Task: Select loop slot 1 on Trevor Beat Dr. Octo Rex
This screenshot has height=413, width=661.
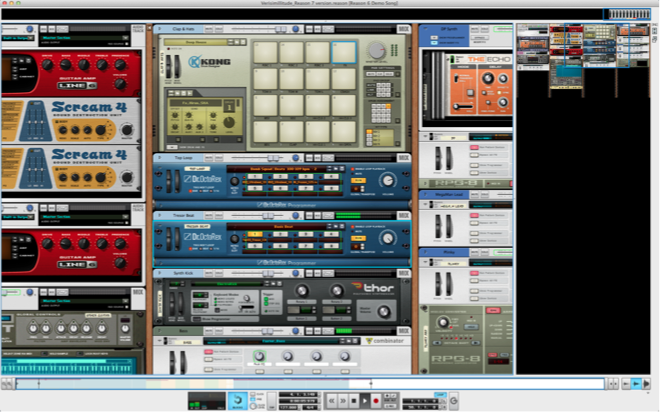Action: (x=255, y=234)
